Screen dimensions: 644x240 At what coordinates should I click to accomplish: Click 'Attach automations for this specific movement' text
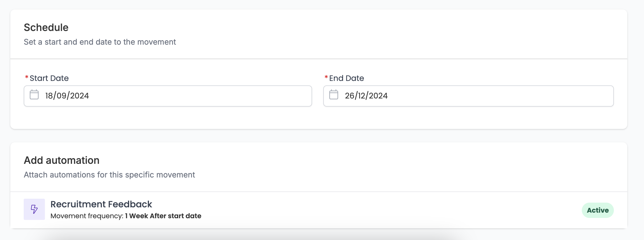pos(109,175)
